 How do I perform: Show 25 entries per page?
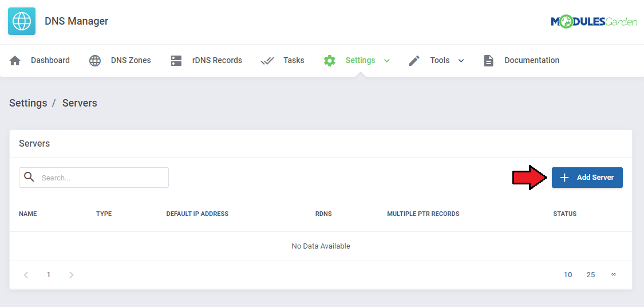coord(591,274)
